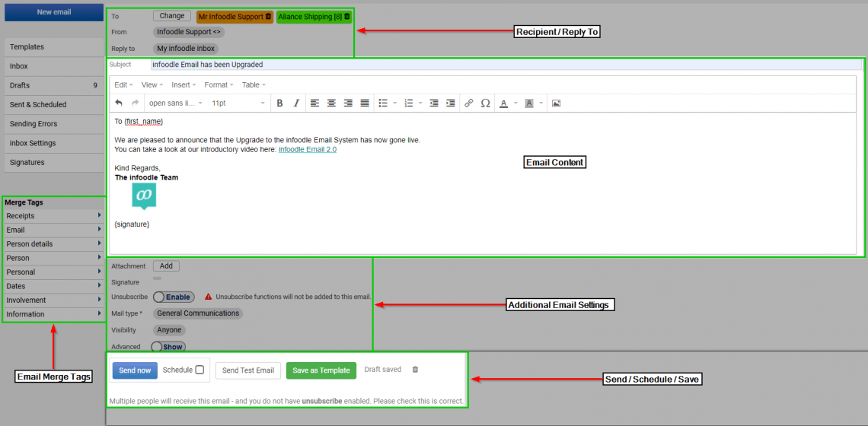Insert a hyperlink with chain icon

[469, 103]
